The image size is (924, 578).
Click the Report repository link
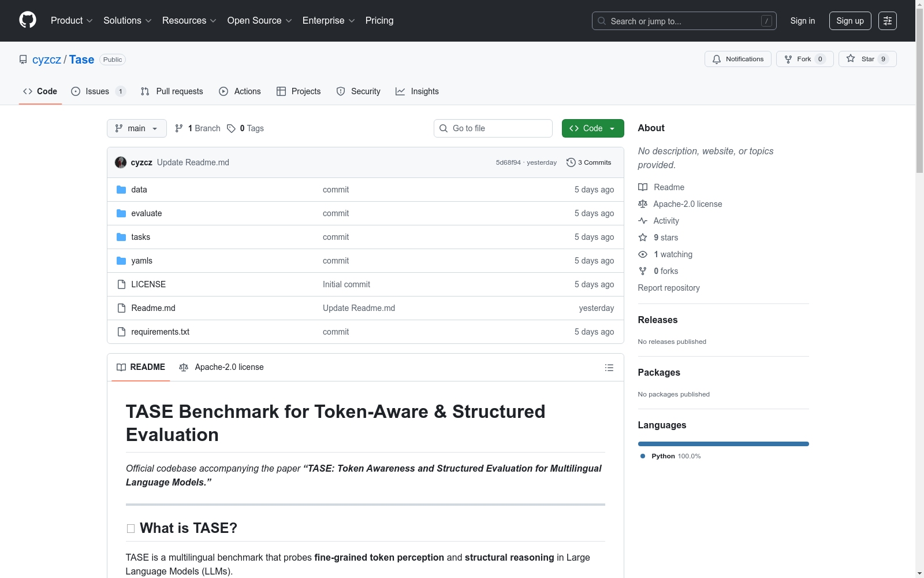point(669,288)
